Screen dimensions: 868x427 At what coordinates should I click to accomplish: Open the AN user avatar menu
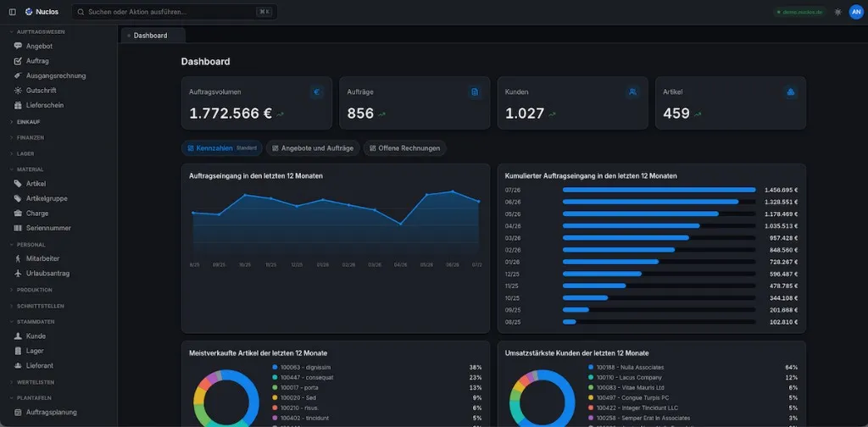(856, 12)
